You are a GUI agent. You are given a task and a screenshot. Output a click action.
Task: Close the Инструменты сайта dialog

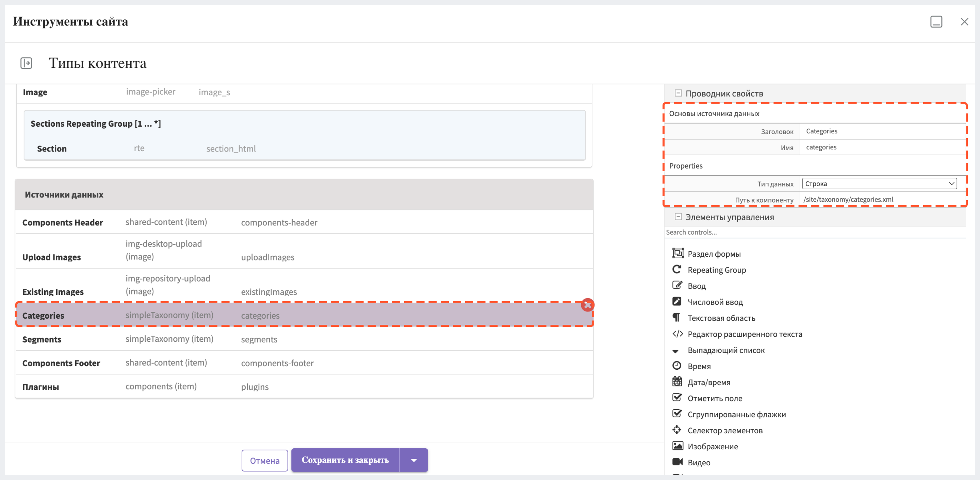(x=964, y=22)
